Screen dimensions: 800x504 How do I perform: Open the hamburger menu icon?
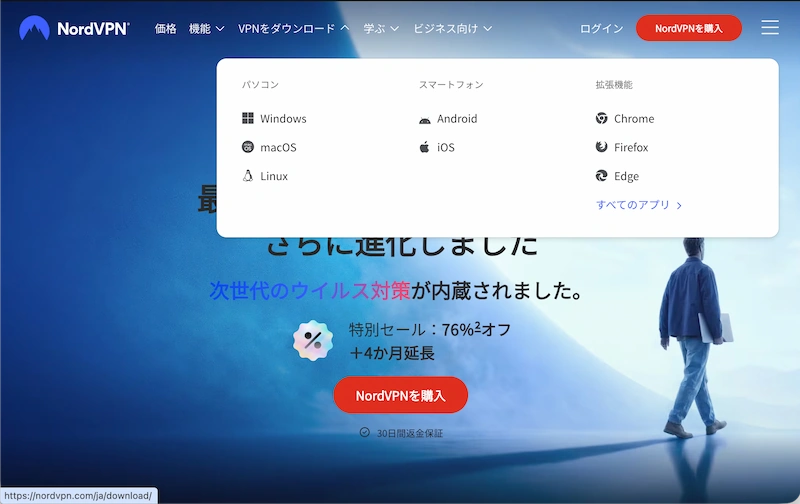tap(769, 28)
